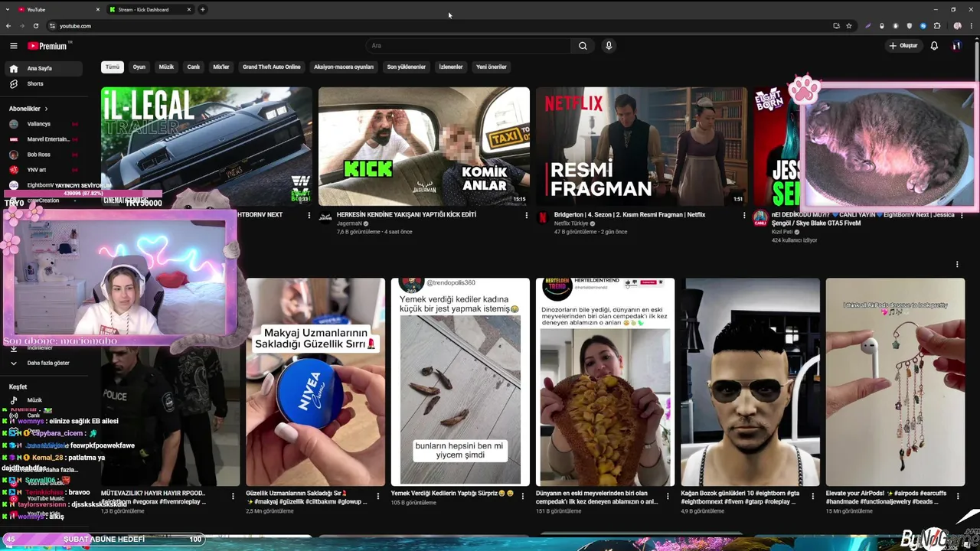Open options for the Güzellik Uzmanlarının Short
The height and width of the screenshot is (551, 980).
pos(378,497)
